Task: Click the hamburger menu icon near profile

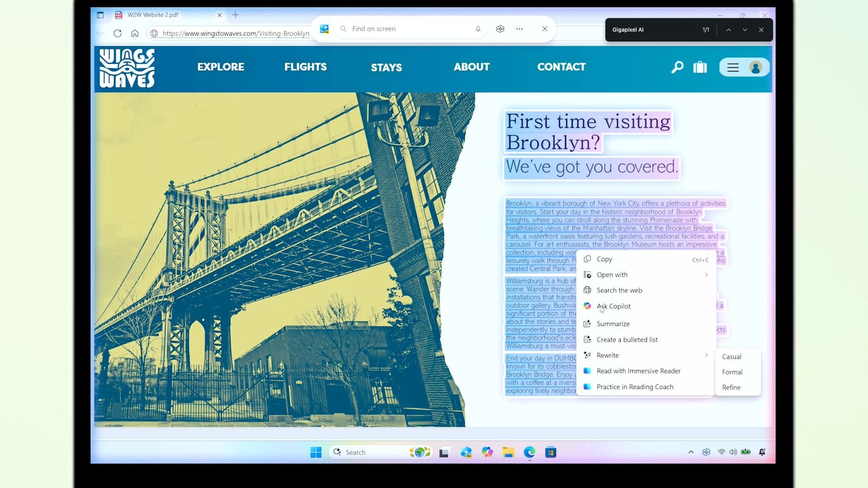Action: coord(733,68)
